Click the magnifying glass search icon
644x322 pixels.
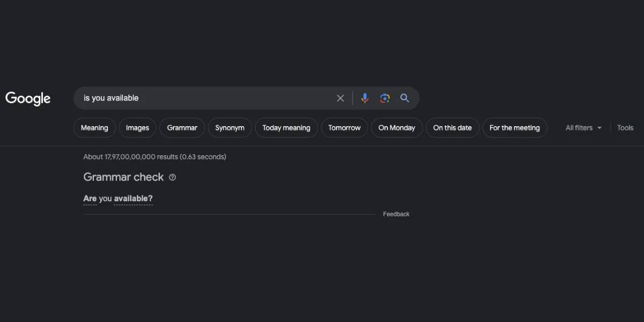click(405, 98)
